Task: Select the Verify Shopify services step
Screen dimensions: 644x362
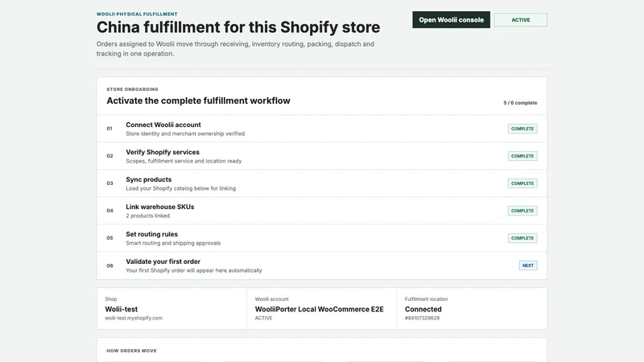Action: pos(322,156)
